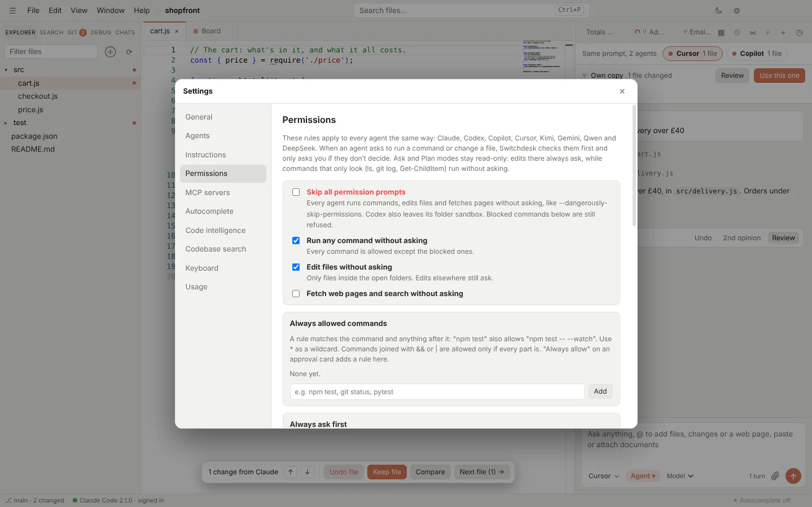Viewport: 812px width, 507px height.
Task: Click Keep file in the change bar
Action: [x=387, y=472]
